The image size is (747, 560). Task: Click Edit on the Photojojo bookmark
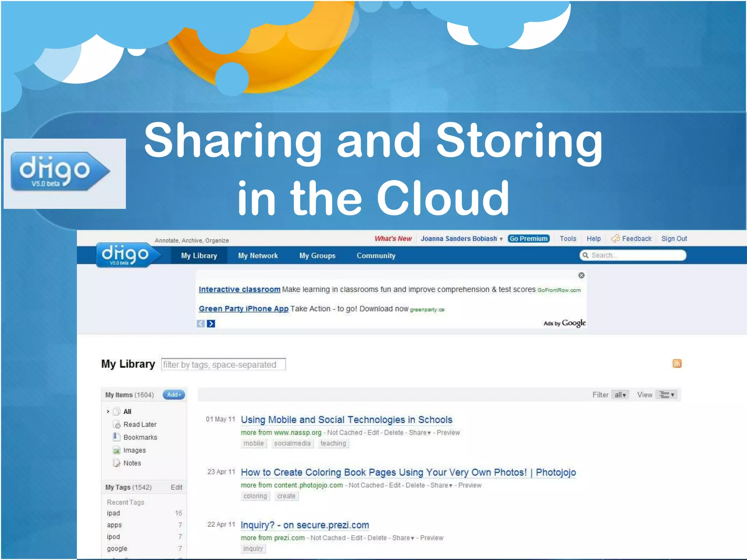[395, 485]
